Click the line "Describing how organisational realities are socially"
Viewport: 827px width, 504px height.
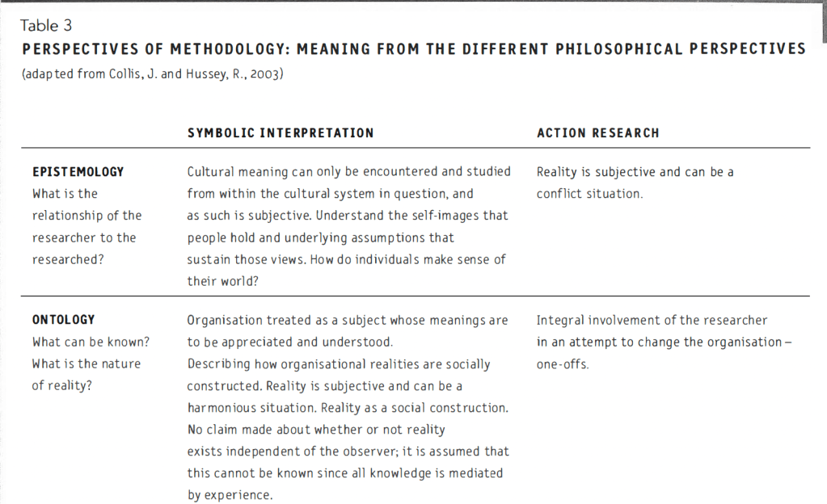pos(339,363)
